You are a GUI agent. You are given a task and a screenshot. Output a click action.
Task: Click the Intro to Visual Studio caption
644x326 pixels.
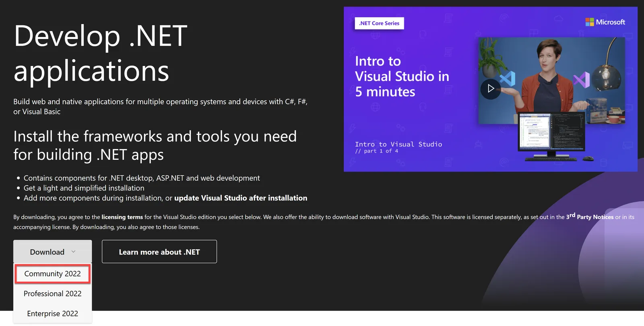tap(398, 144)
